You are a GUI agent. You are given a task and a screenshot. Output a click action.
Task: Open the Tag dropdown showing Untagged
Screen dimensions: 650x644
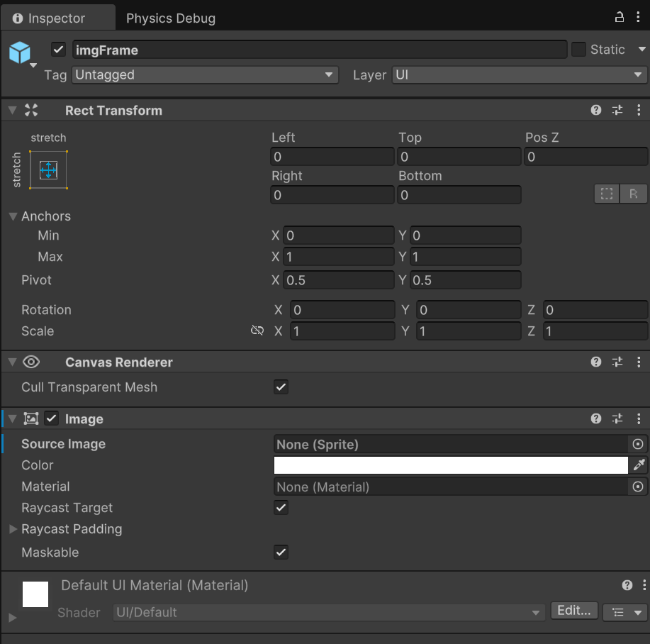click(204, 74)
